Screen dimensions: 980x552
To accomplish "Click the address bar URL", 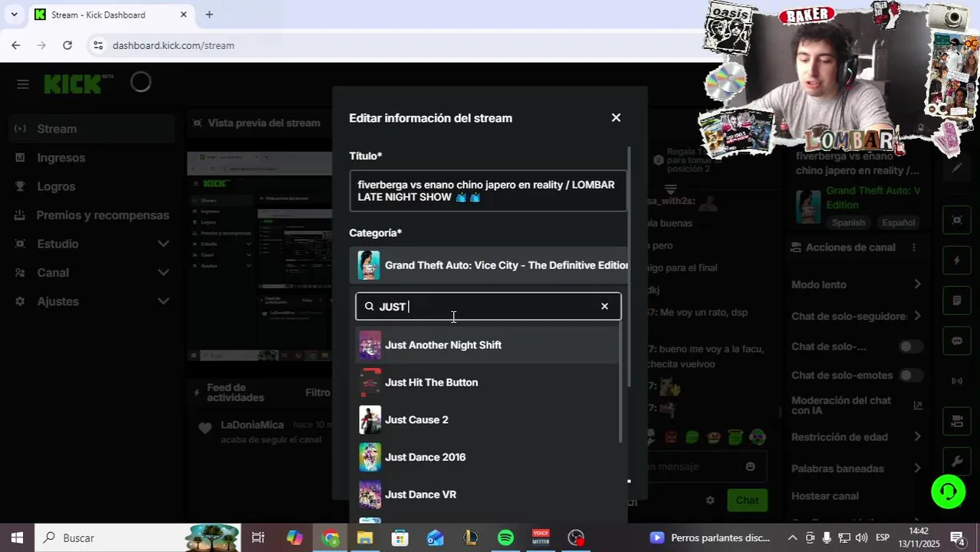I will [173, 45].
